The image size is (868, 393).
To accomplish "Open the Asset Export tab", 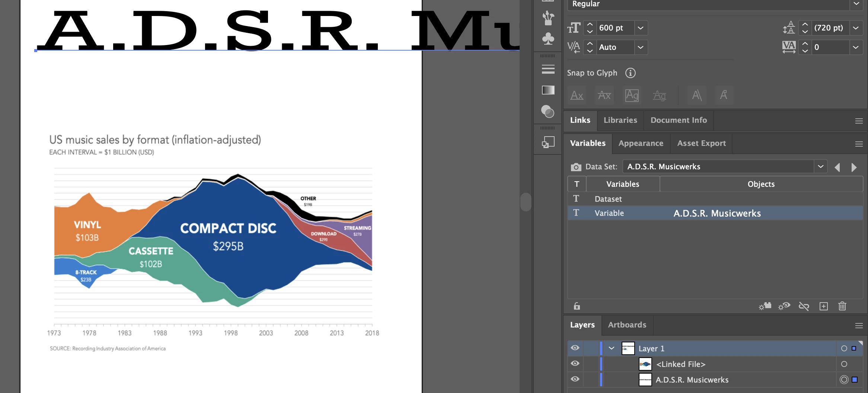I will (x=701, y=143).
